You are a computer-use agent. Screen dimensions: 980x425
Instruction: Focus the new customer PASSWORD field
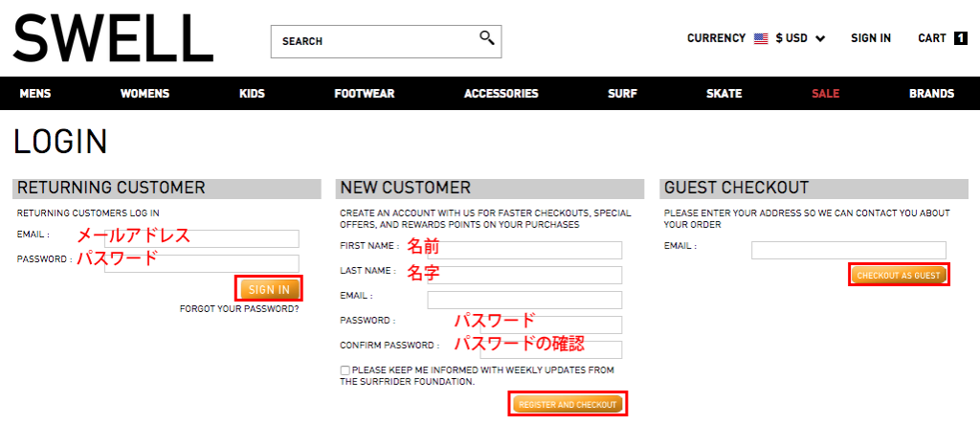(550, 325)
